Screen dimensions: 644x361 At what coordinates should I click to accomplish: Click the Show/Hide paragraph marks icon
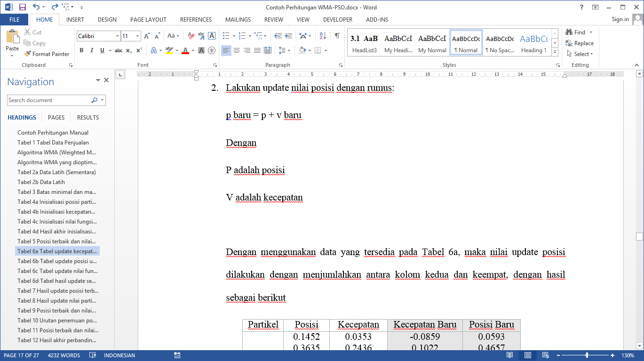pos(337,36)
